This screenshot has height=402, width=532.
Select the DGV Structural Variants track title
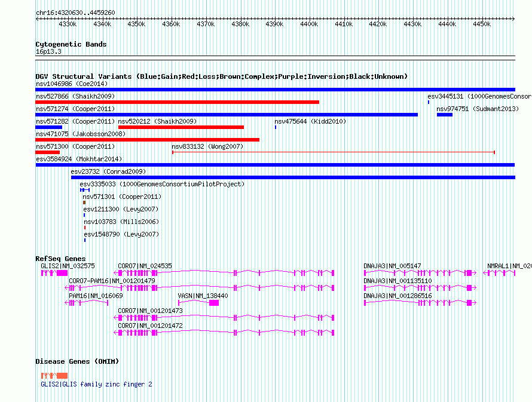coord(221,76)
